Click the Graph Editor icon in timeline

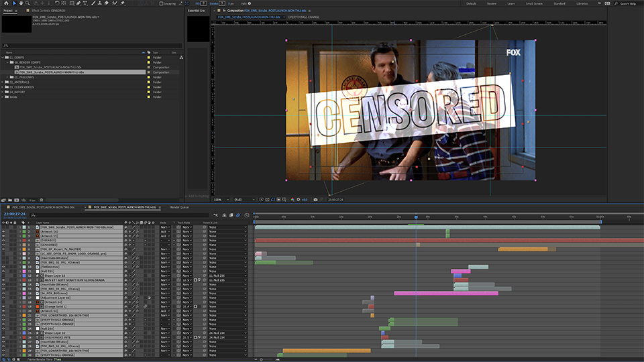pyautogui.click(x=247, y=215)
